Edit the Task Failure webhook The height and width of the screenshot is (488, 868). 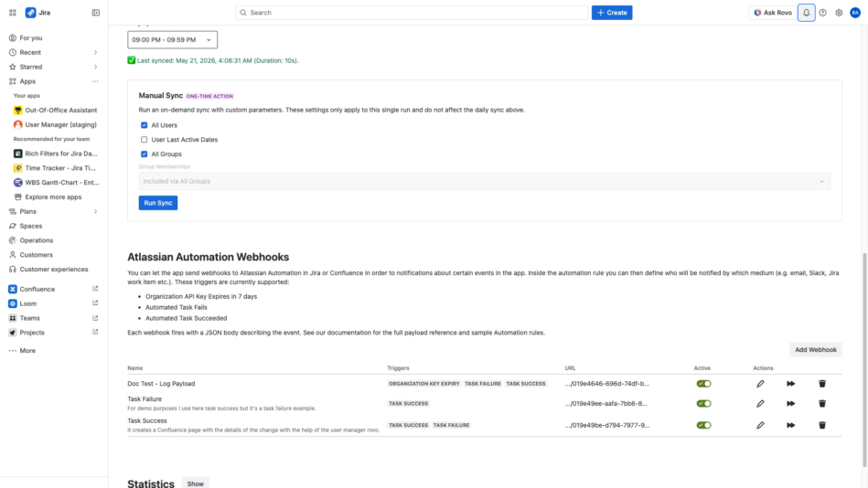[760, 403]
